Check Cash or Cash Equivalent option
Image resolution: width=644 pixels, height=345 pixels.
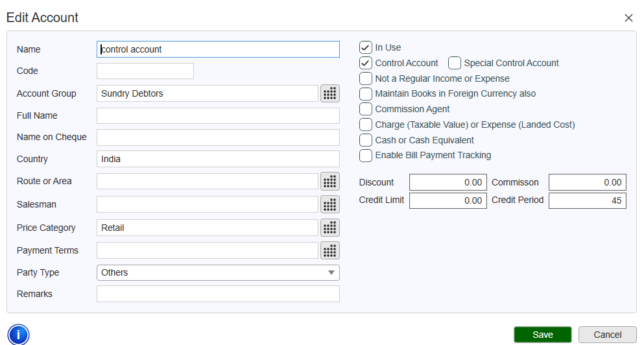pos(366,140)
